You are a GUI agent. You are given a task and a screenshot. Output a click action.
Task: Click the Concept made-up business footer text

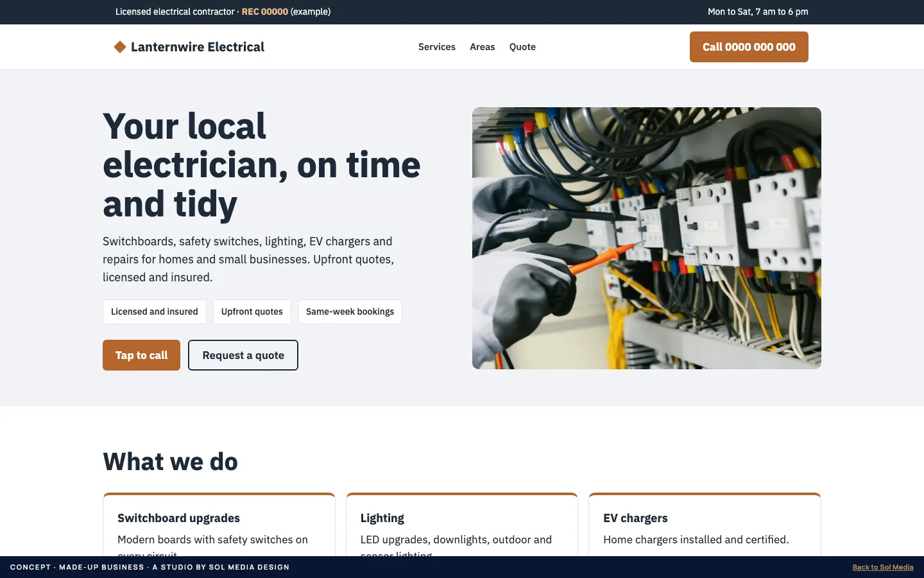[150, 567]
